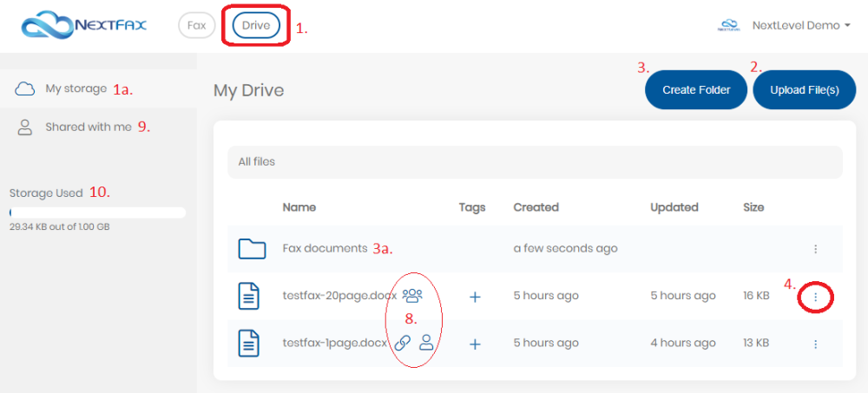Open My storage in the sidebar
This screenshot has width=868, height=393.
point(99,88)
